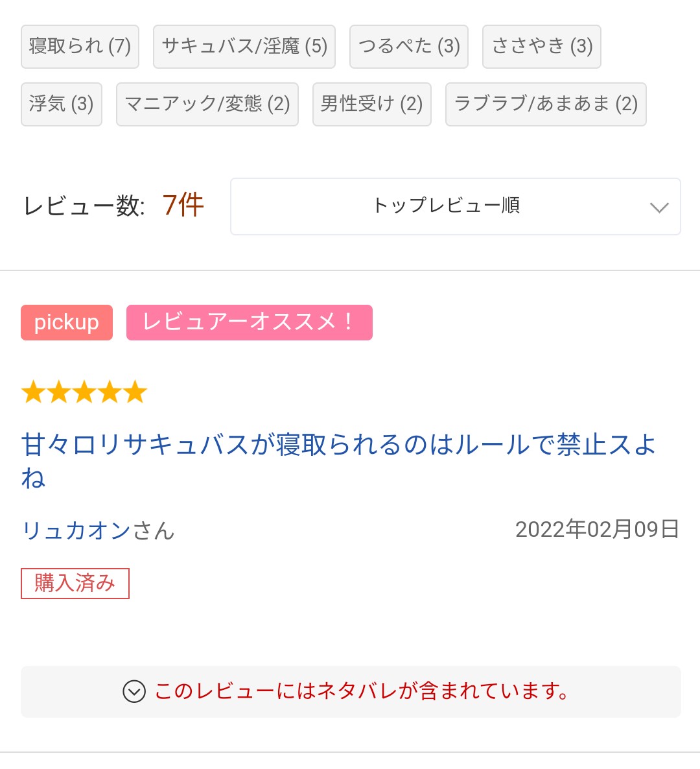The width and height of the screenshot is (700, 769).
Task: Filter by つるぺた (3) tag
Action: click(x=408, y=47)
